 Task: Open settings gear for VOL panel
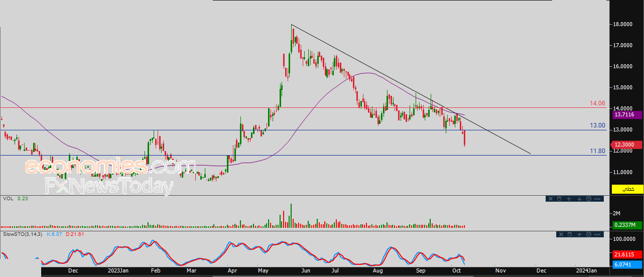click(589, 199)
